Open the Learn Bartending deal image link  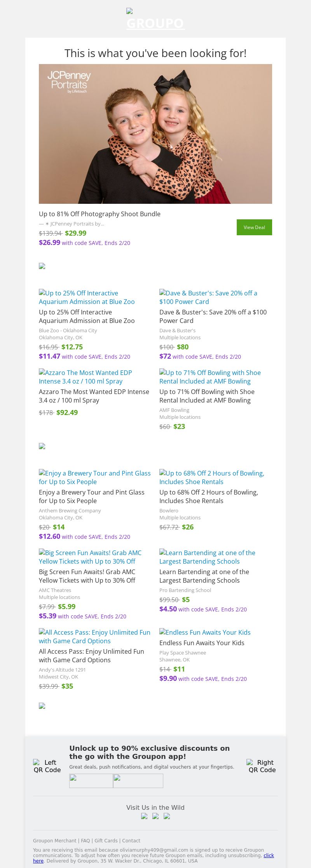tap(207, 557)
